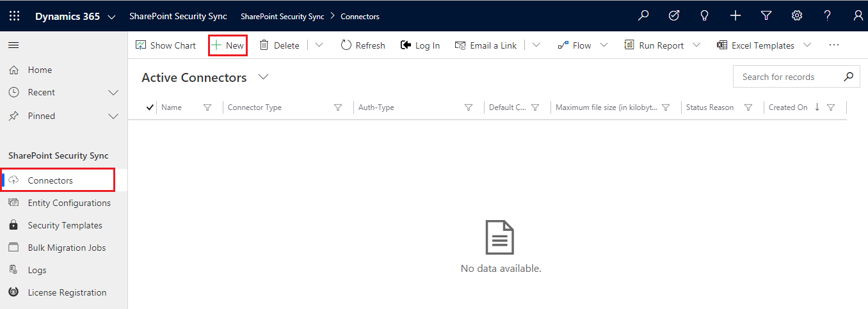Click the search records magnifier icon
This screenshot has height=309, width=868.
tap(848, 77)
